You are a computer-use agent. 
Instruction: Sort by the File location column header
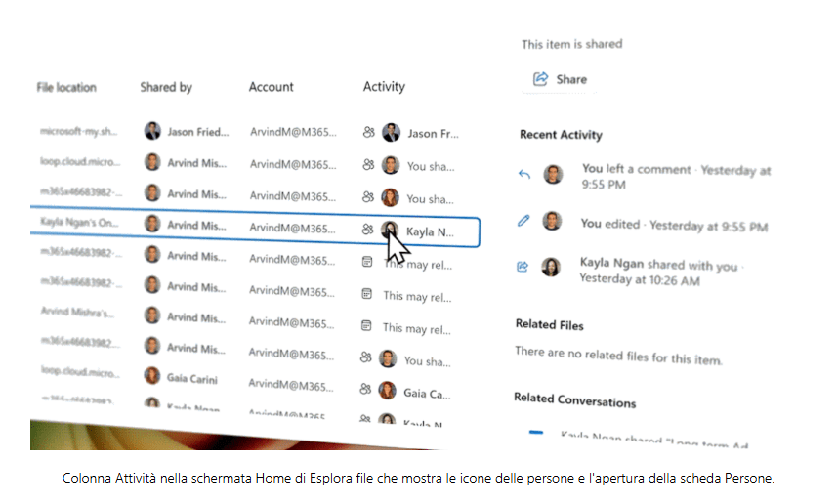pyautogui.click(x=66, y=87)
